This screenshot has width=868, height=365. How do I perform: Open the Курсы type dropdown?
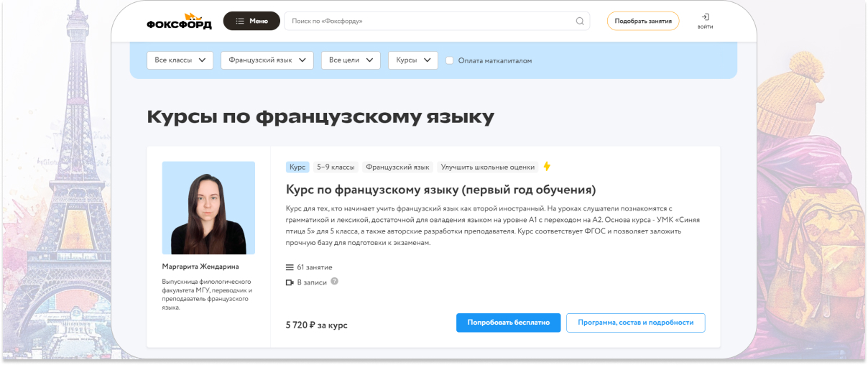[412, 60]
